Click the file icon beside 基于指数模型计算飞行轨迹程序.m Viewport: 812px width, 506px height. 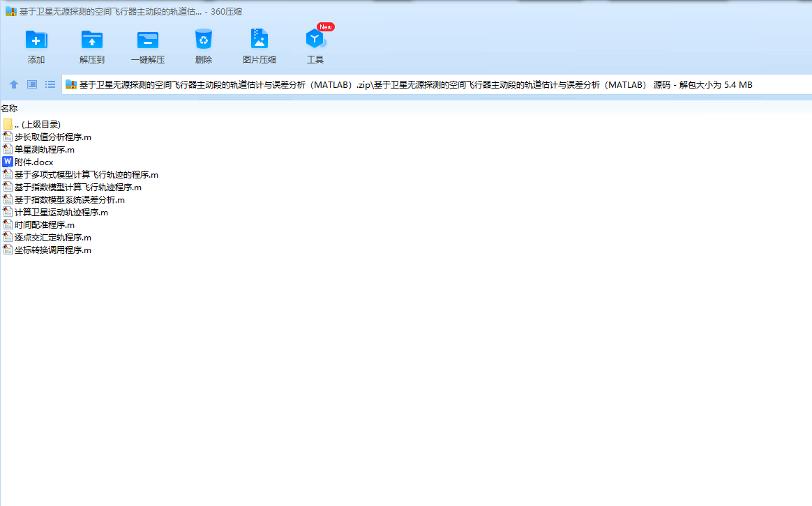click(x=7, y=187)
